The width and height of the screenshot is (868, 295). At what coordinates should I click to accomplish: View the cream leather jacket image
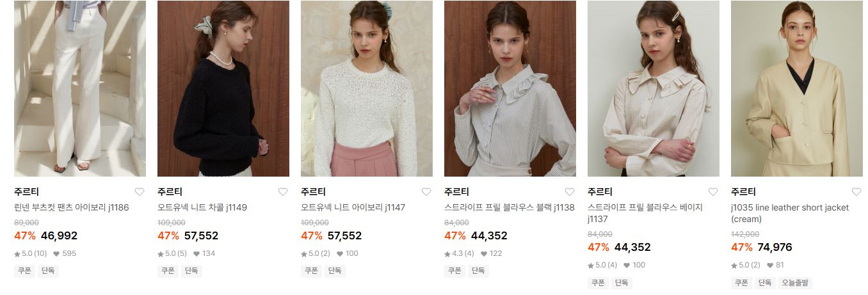[x=797, y=88]
